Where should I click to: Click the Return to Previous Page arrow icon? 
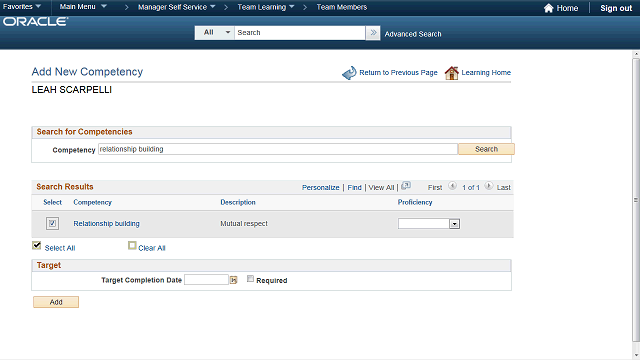(349, 73)
